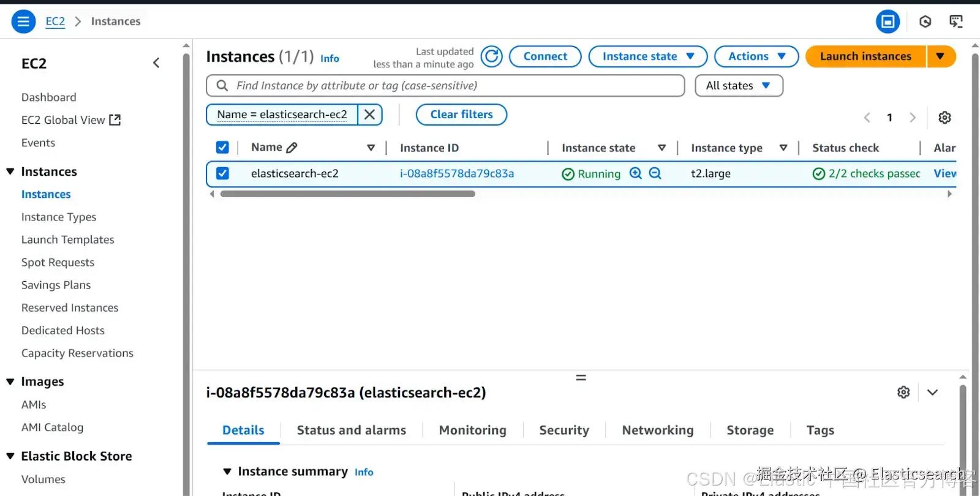Open EC2 Global View external link

pyautogui.click(x=71, y=120)
